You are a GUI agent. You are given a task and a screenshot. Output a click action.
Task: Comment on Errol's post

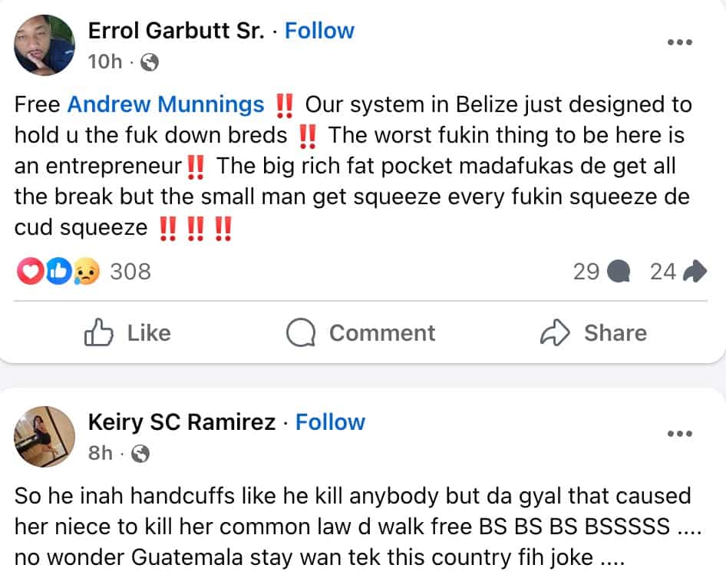pyautogui.click(x=361, y=333)
